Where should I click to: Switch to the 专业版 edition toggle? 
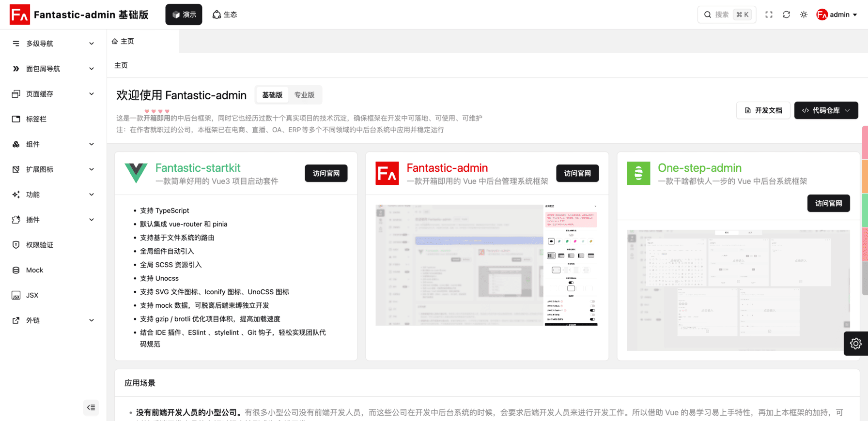click(304, 95)
